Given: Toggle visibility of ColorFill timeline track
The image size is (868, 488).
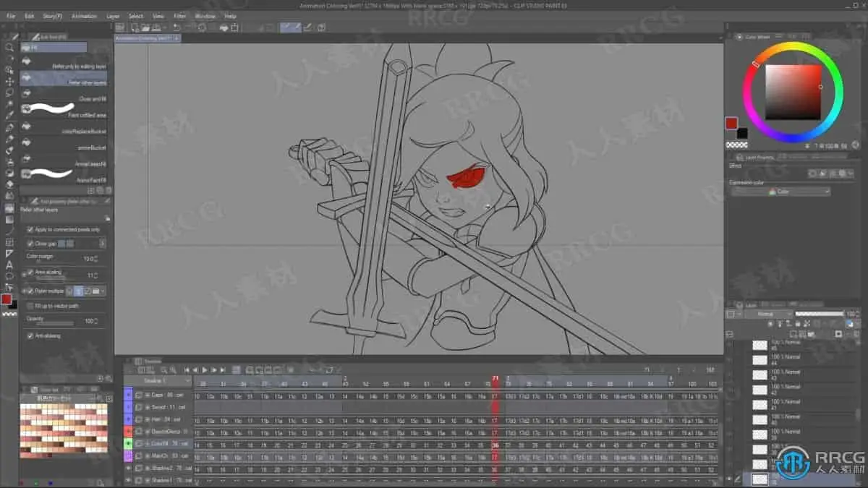Looking at the screenshot, I should coord(129,443).
